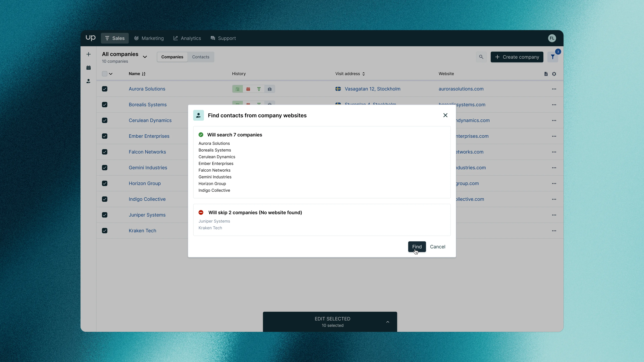Image resolution: width=644 pixels, height=362 pixels.
Task: Click the Upsales 'up' logo
Action: point(91,38)
